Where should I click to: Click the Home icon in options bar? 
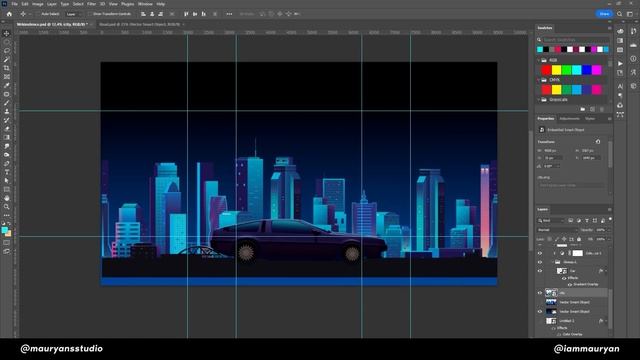[9, 14]
